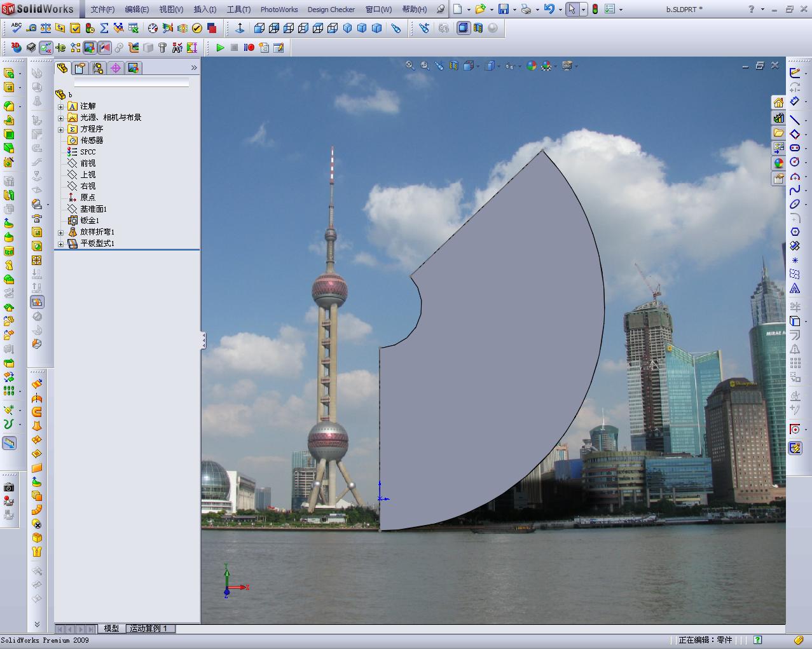Select the ConfigurationManager tab

click(97, 68)
